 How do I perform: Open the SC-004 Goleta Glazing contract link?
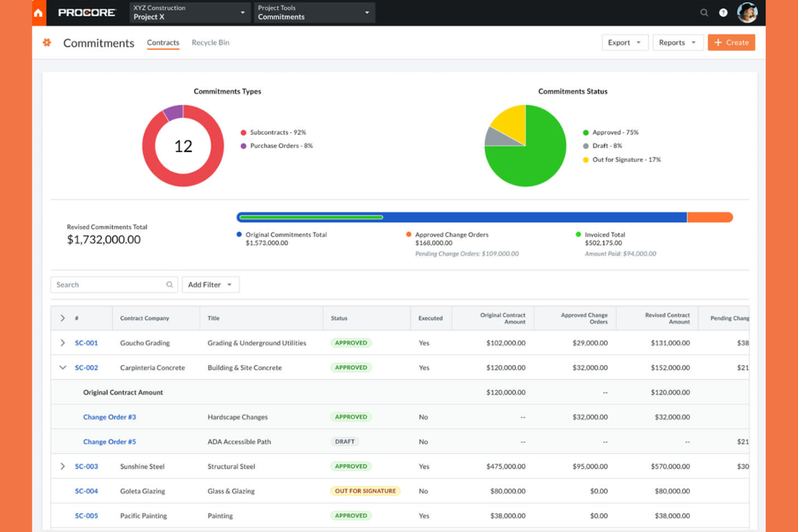coord(86,491)
